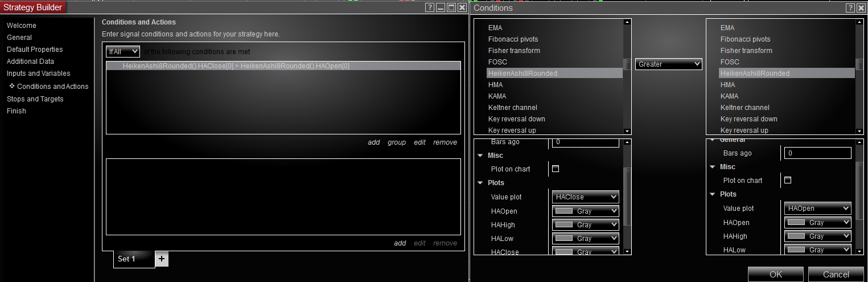This screenshot has width=868, height=282.
Task: Close the Conditions window
Action: 861,7
